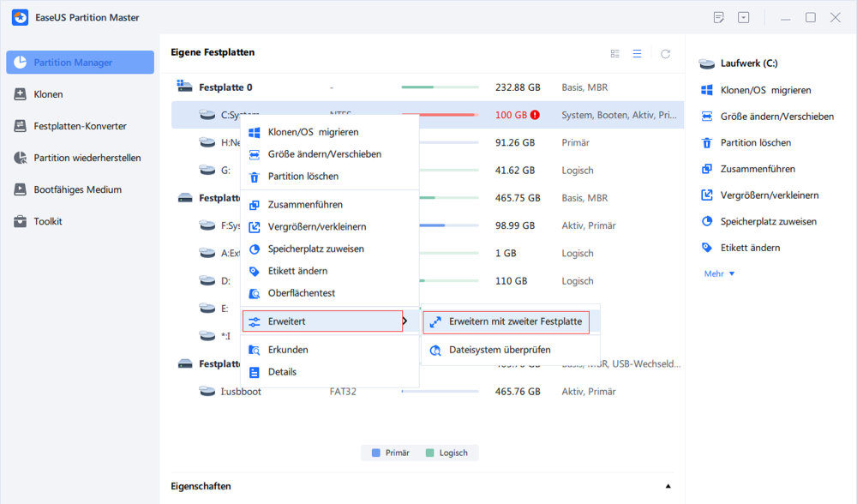The height and width of the screenshot is (504, 857).
Task: Switch to detailed card view icon
Action: click(x=614, y=53)
